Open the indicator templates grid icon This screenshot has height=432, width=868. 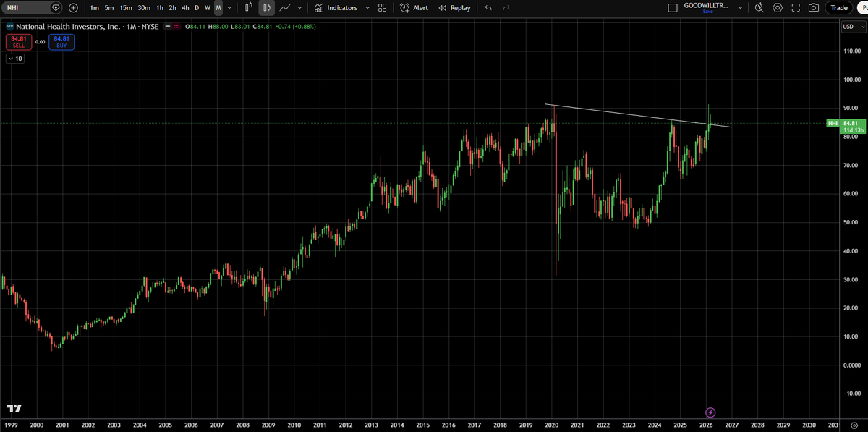click(383, 7)
